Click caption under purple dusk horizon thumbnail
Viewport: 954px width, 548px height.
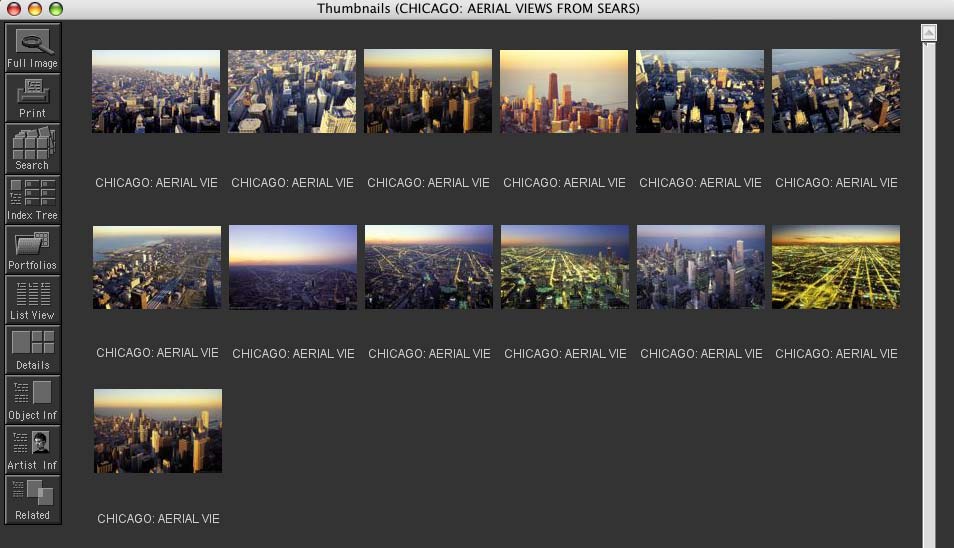point(293,353)
